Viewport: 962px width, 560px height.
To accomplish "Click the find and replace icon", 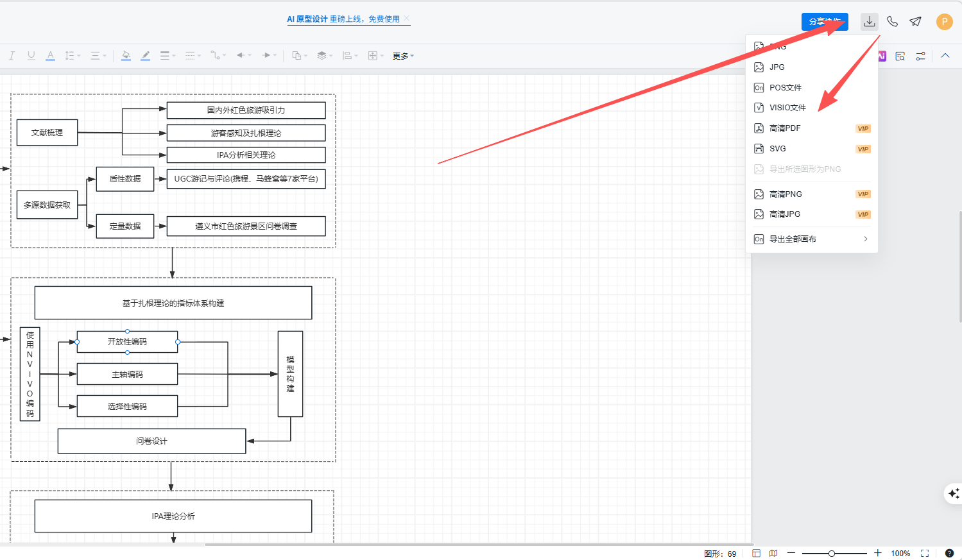I will pyautogui.click(x=900, y=56).
